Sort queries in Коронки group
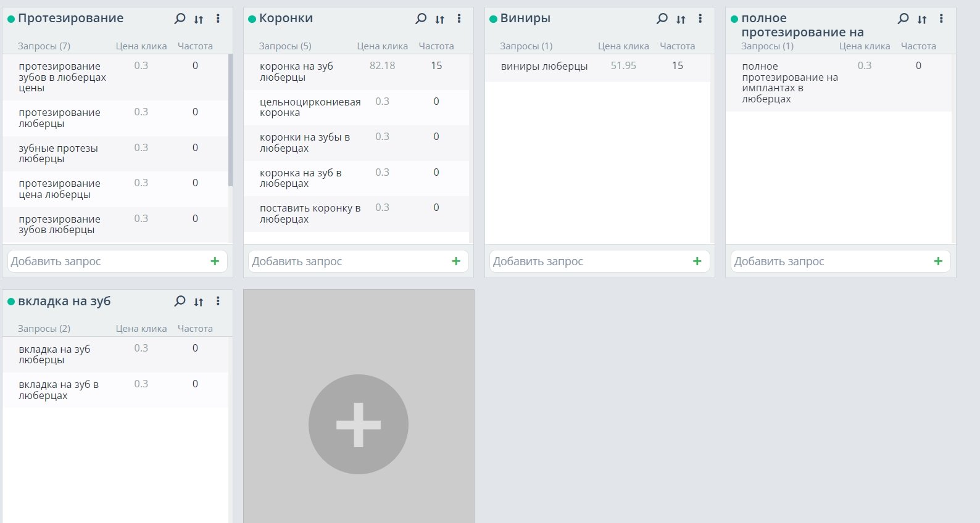This screenshot has height=523, width=980. (439, 19)
